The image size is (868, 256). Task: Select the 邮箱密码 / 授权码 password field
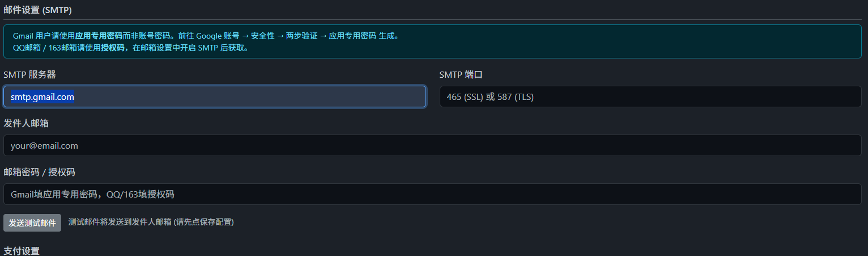(x=432, y=194)
